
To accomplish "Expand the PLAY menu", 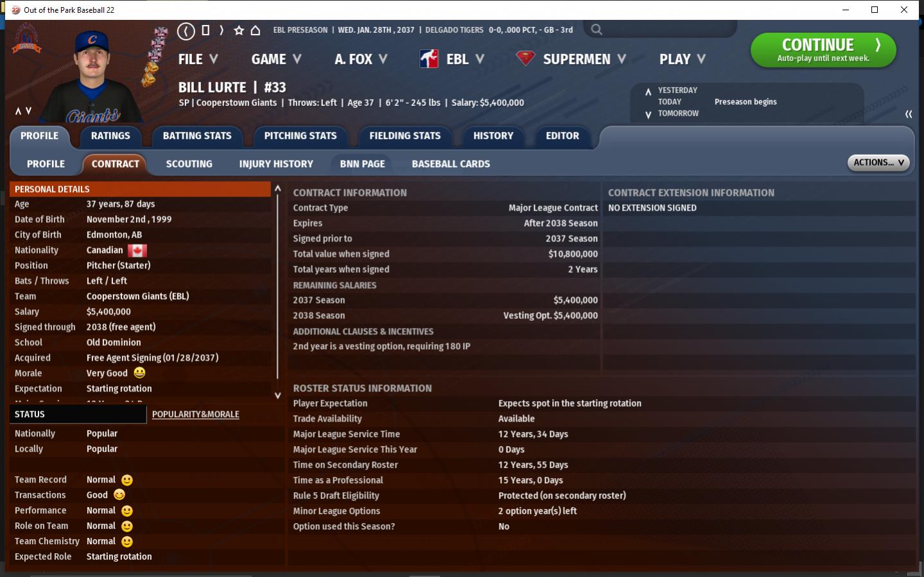I will [x=682, y=59].
